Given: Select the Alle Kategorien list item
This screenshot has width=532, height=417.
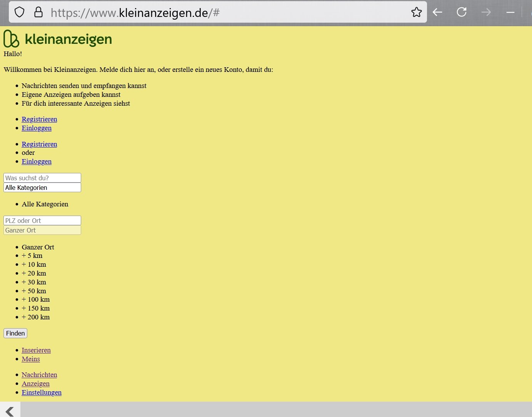Looking at the screenshot, I should [45, 204].
